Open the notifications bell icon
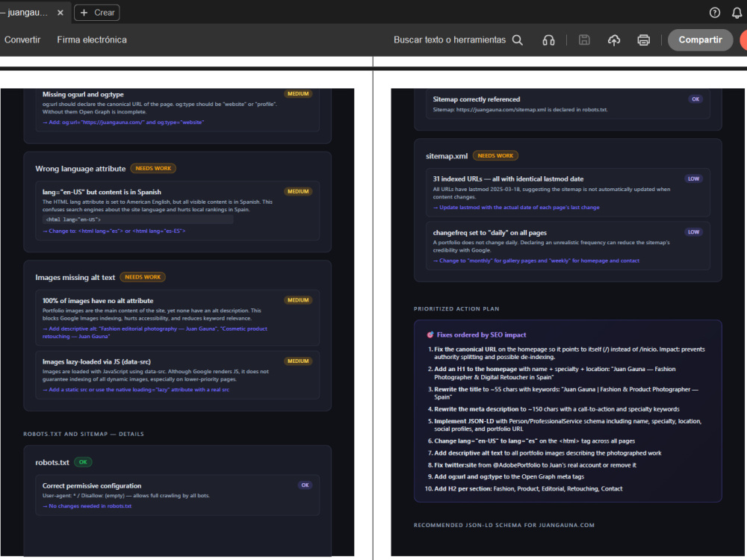 click(737, 13)
